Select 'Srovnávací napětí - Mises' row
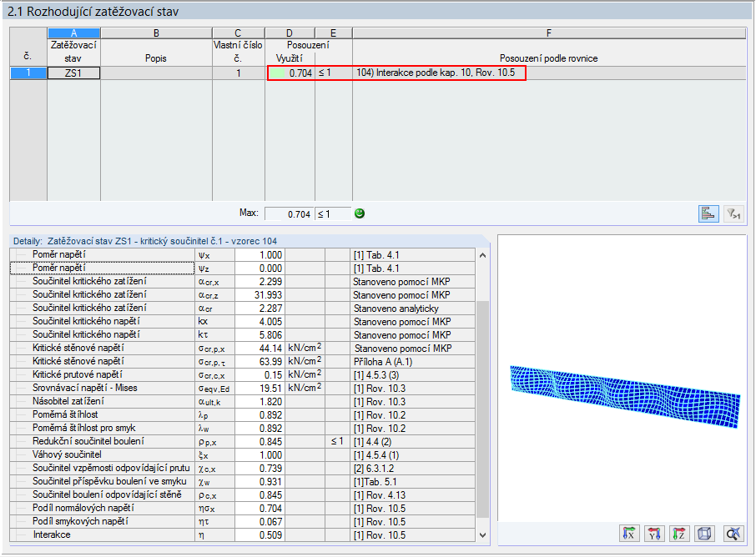This screenshot has height=557, width=756. (243, 389)
